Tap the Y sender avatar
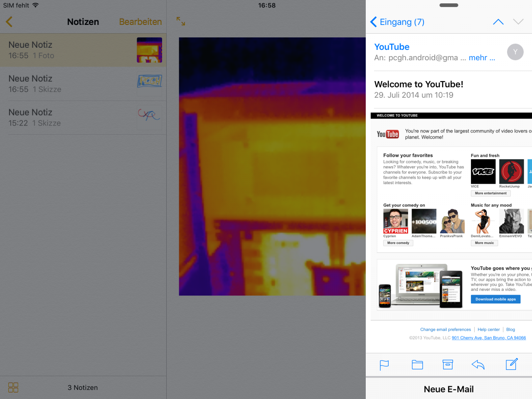The width and height of the screenshot is (532, 399). click(x=515, y=52)
